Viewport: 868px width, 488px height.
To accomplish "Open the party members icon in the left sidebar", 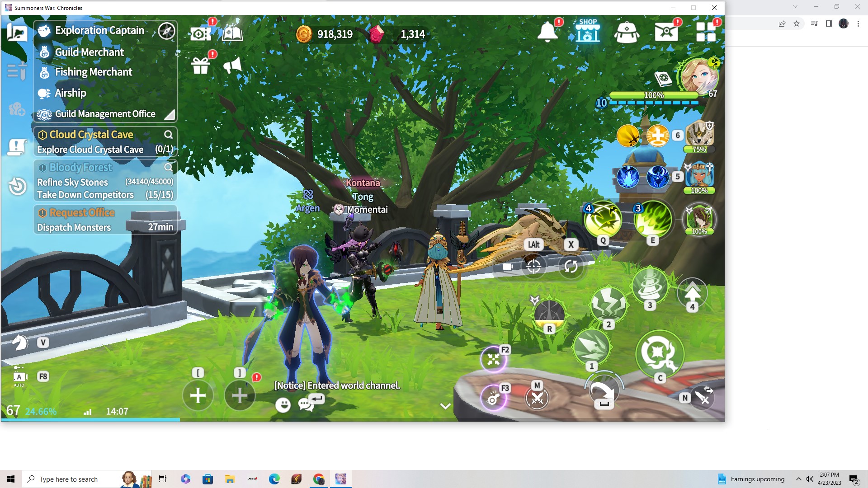I will tap(17, 109).
